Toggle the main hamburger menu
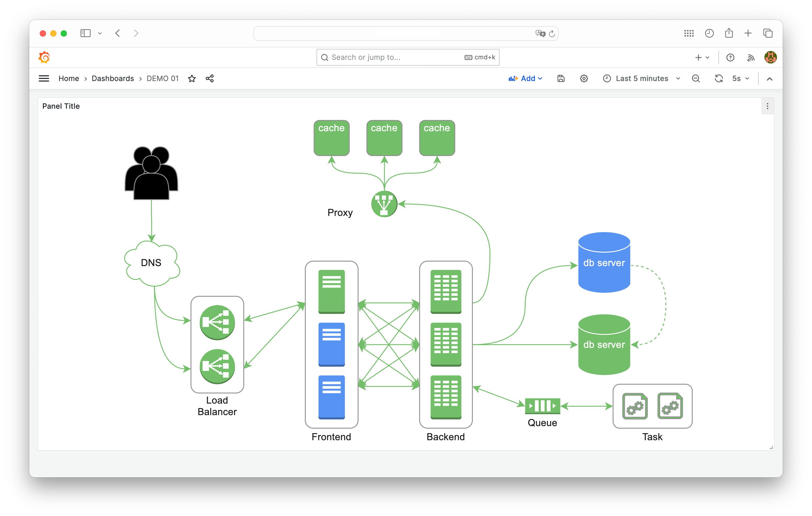812x516 pixels. (x=44, y=79)
